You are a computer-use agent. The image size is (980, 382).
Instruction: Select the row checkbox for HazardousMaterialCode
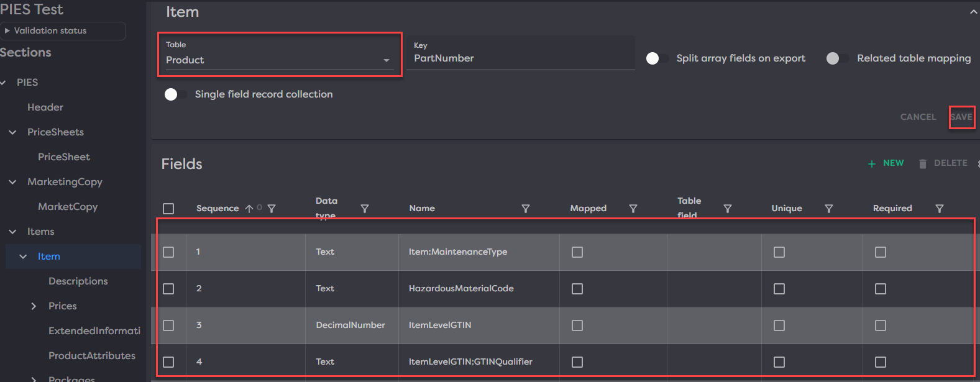[168, 289]
